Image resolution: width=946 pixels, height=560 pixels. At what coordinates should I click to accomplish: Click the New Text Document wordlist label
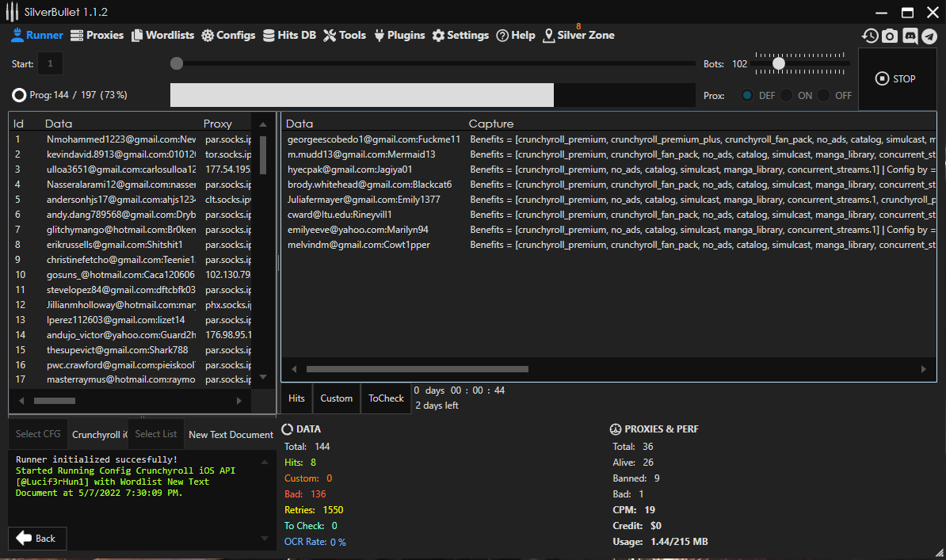231,435
